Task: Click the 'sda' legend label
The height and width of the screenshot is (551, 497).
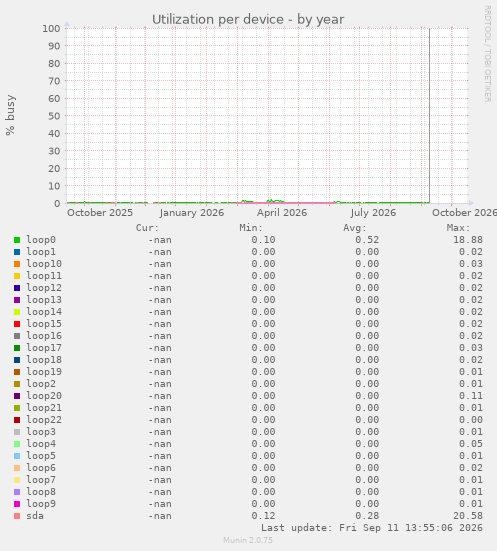Action: pos(35,516)
